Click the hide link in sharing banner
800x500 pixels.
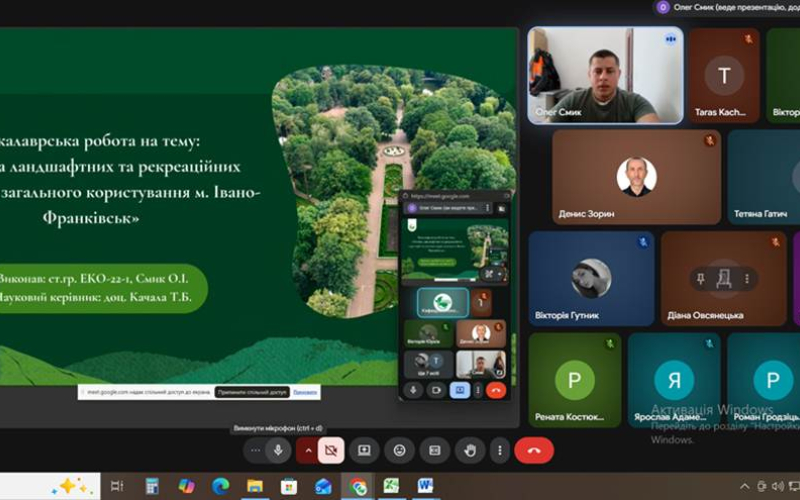pos(305,392)
